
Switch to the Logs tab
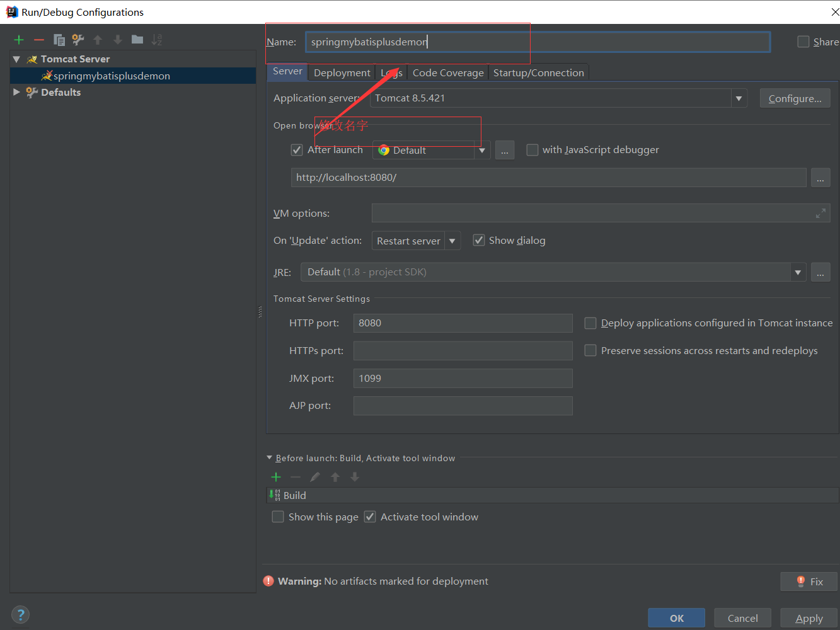(391, 73)
